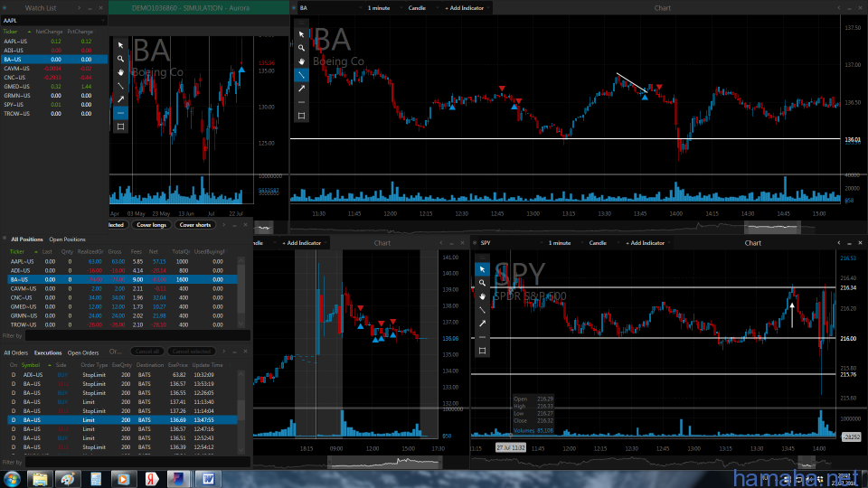Click the executions Filter by input field
868x488 pixels.
[137, 462]
